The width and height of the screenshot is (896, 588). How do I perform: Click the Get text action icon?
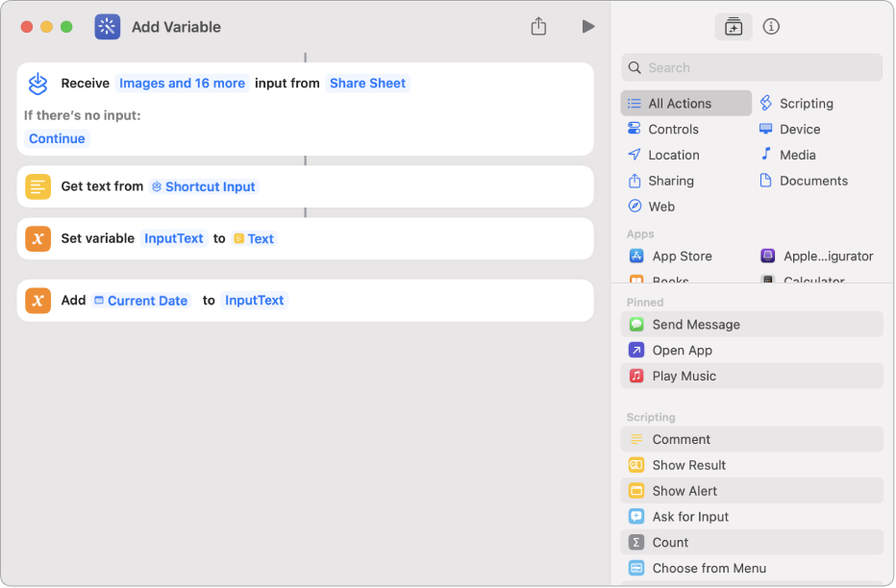point(37,187)
